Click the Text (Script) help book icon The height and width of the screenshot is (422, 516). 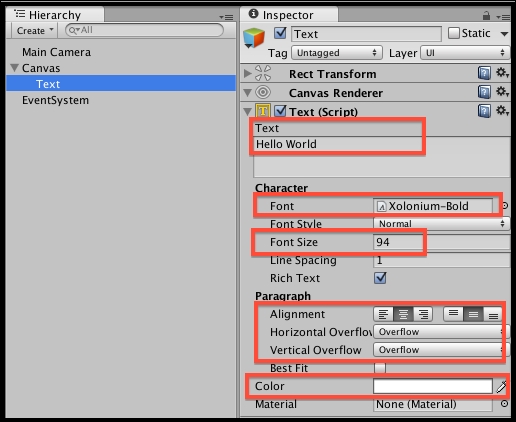484,111
